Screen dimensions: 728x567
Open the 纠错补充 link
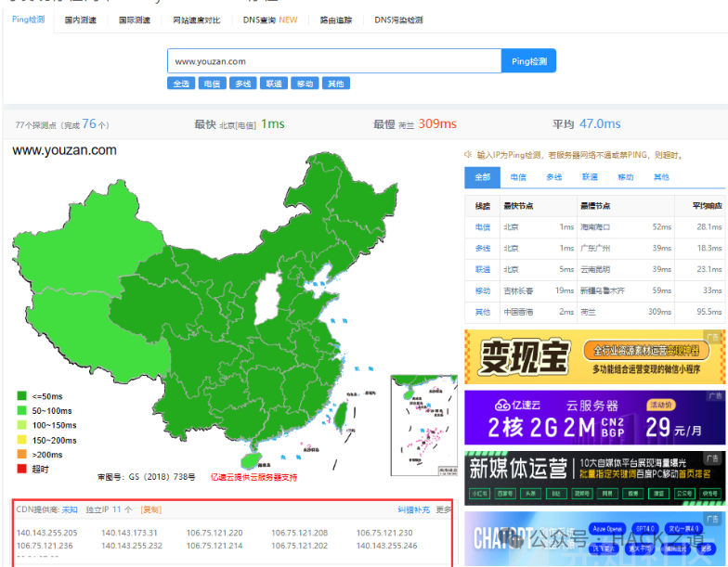(x=414, y=509)
